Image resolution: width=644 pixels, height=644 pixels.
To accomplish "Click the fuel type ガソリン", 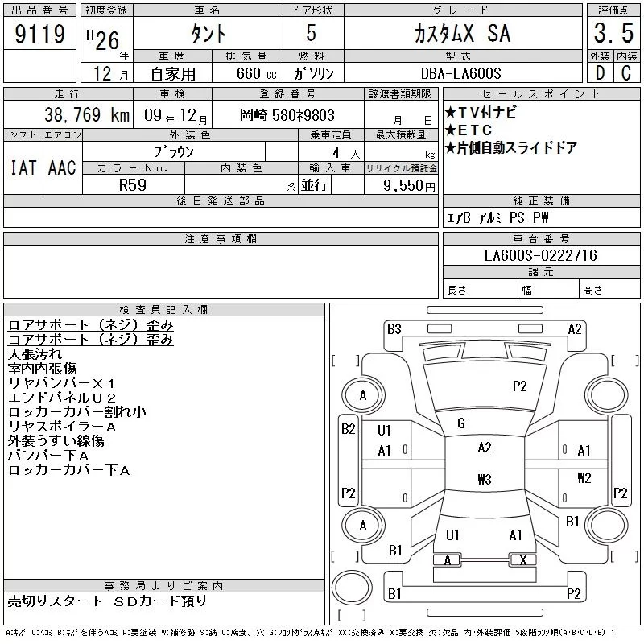I will point(313,73).
